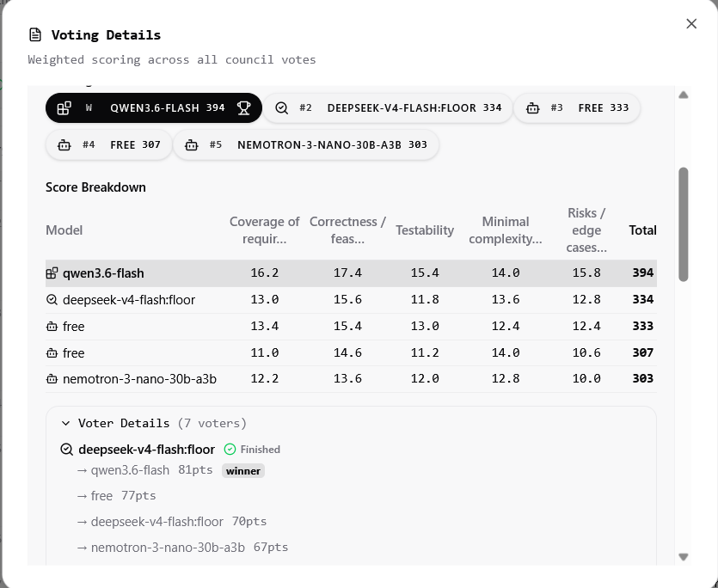Click nemotron-3-nano-30b-a3b model name in table
Viewport: 718px width, 588px height.
point(139,379)
